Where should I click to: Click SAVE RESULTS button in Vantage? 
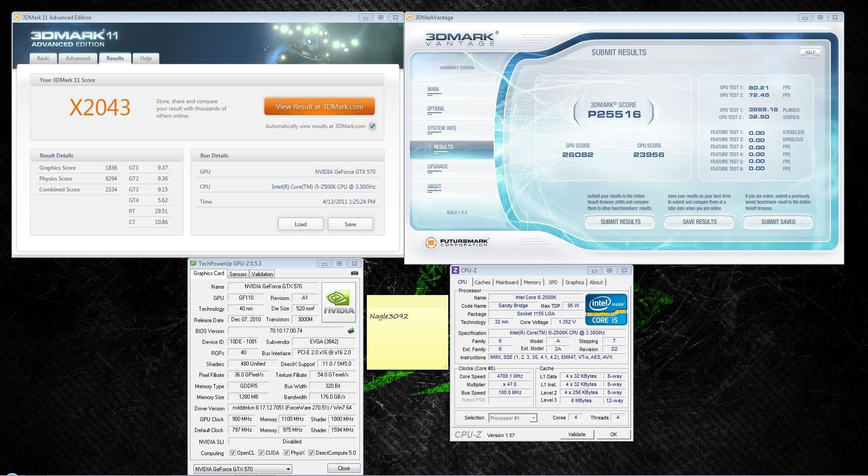coord(699,222)
